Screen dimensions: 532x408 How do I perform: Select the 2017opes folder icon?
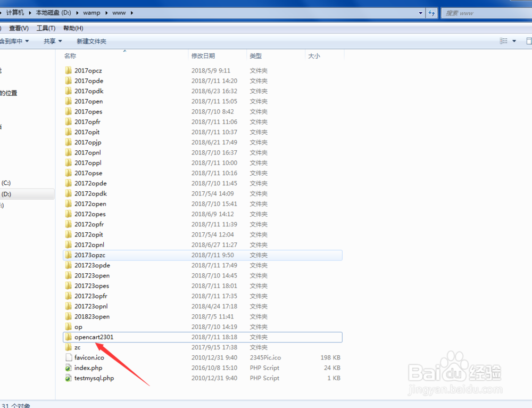[x=69, y=111]
